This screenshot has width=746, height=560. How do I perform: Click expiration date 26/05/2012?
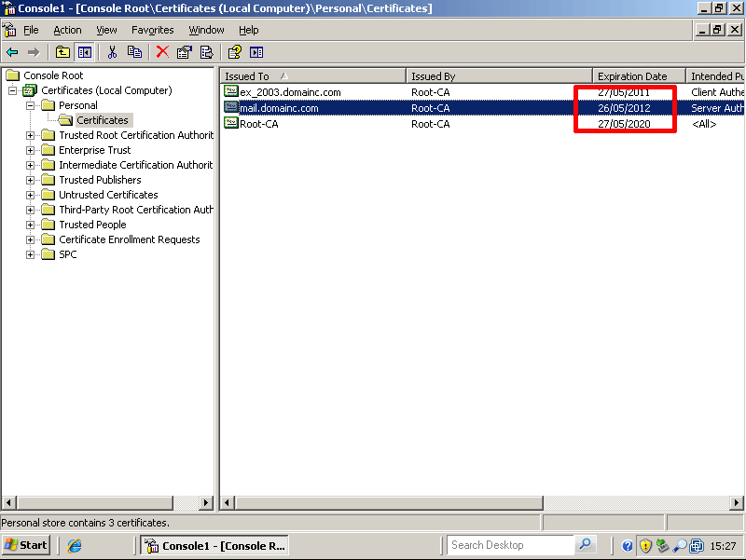[624, 108]
